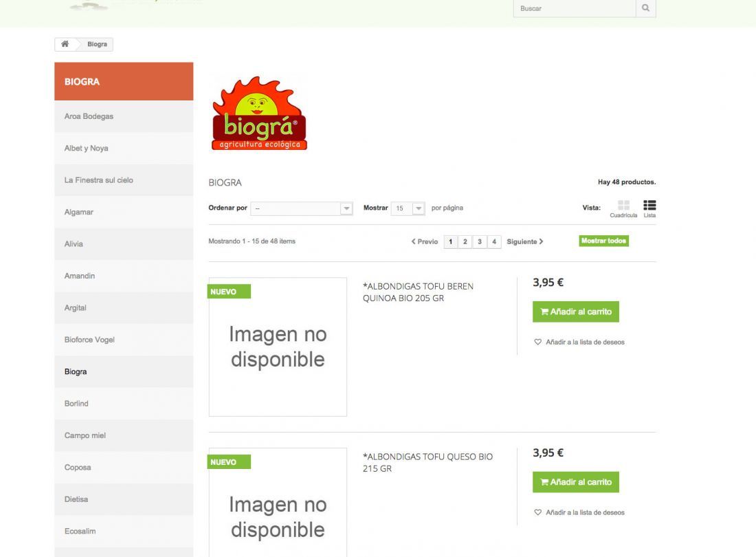Image resolution: width=756 pixels, height=557 pixels.
Task: Select Alivia in brand sidebar
Action: coord(124,243)
